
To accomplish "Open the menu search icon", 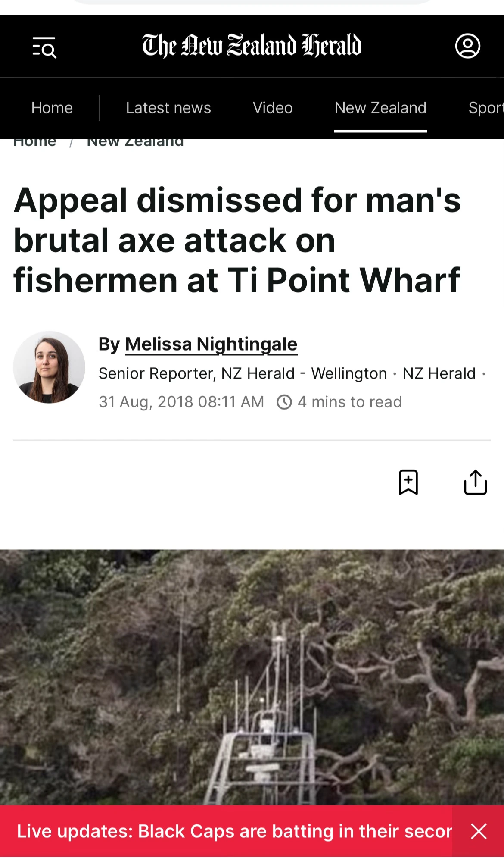I will point(44,47).
